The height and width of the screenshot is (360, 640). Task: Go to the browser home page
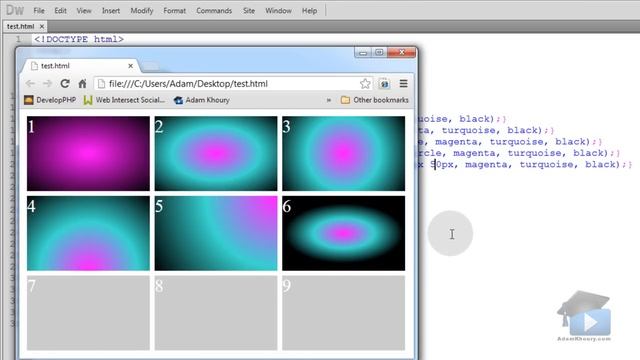pyautogui.click(x=82, y=84)
